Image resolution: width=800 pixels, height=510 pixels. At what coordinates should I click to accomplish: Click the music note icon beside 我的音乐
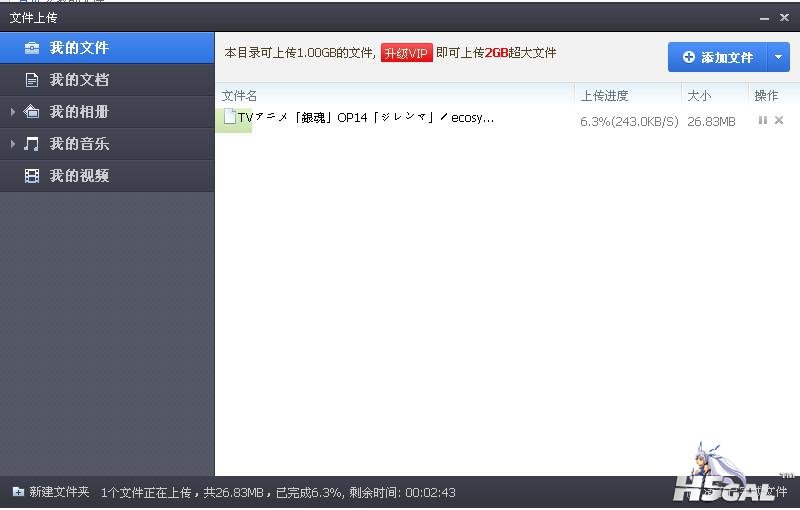[31, 144]
